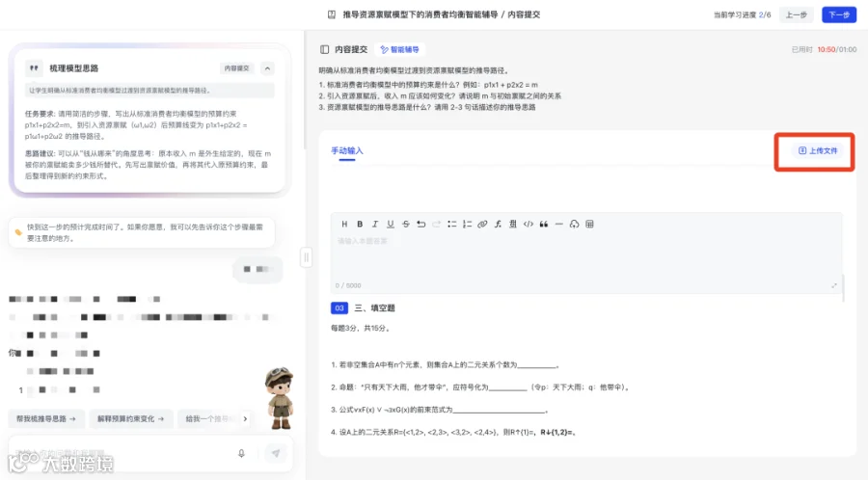Viewport: 868px width, 480px height.
Task: Insert numbered list in editor
Action: pos(467,224)
